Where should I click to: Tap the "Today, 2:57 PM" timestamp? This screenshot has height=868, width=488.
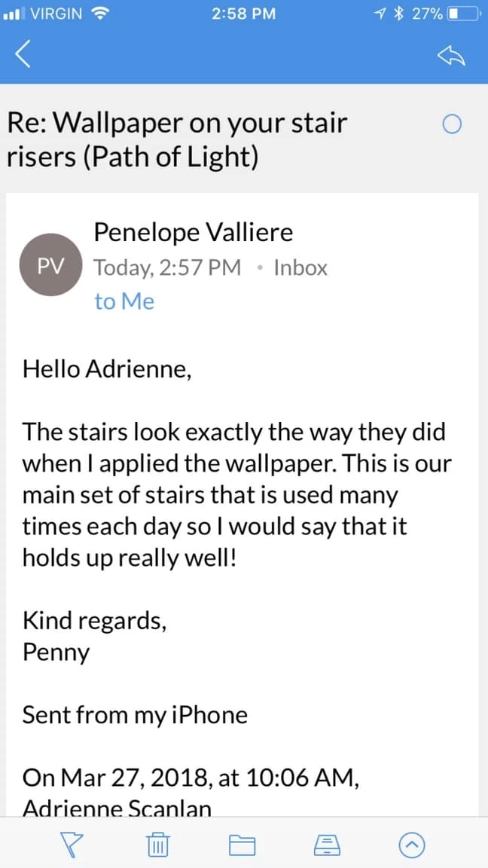[x=167, y=267]
